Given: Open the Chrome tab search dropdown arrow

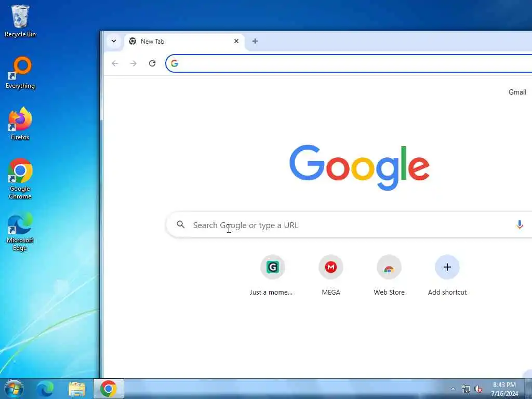Looking at the screenshot, I should click(x=114, y=41).
